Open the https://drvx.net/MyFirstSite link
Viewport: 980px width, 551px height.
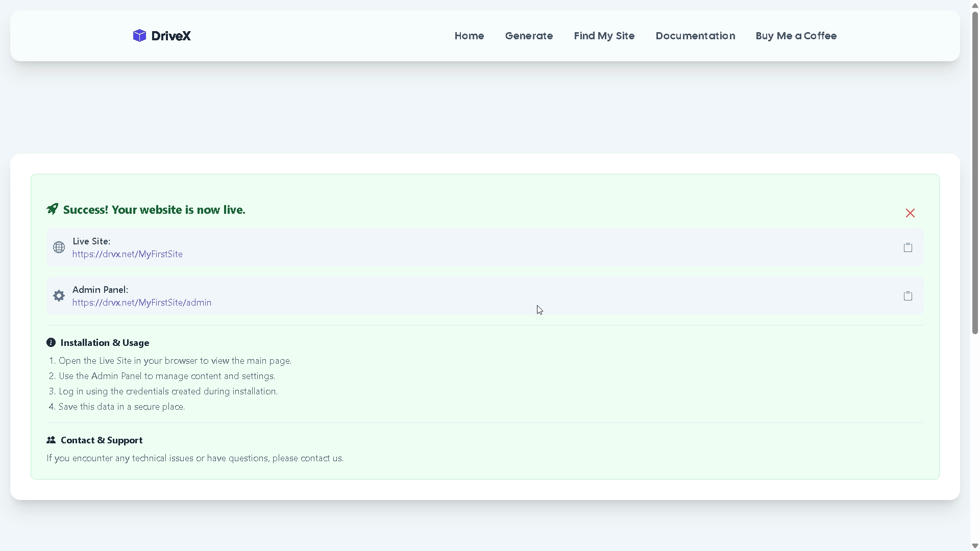click(128, 254)
